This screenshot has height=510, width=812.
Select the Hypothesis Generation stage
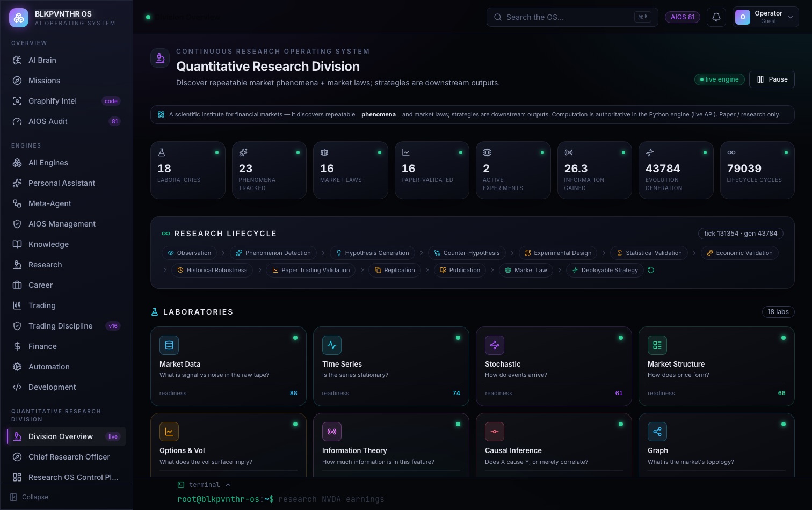tap(372, 253)
